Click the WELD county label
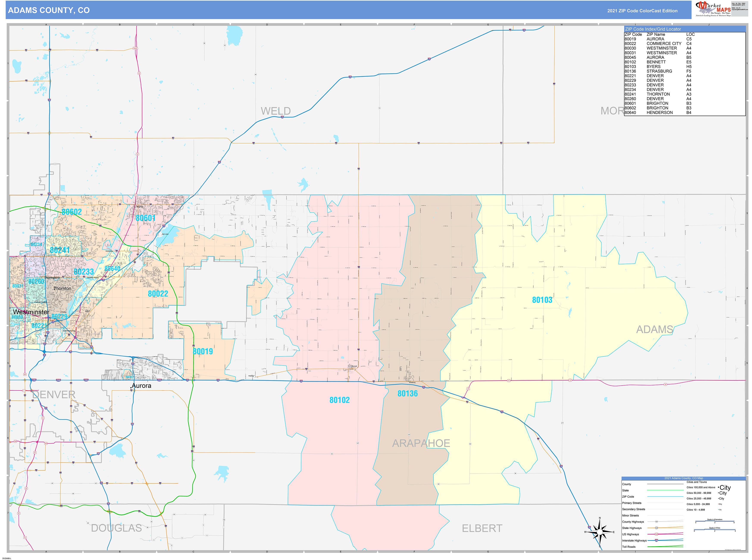 pyautogui.click(x=276, y=111)
